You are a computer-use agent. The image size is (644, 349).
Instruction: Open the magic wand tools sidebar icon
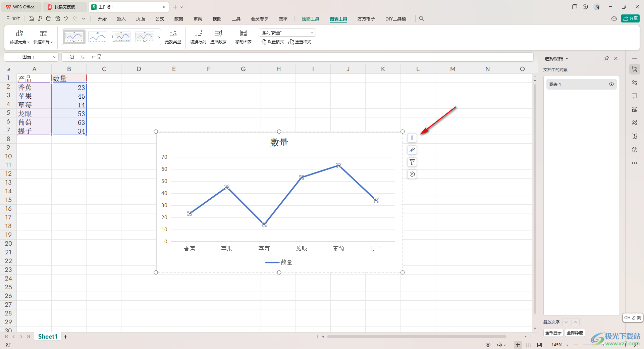[x=635, y=123]
